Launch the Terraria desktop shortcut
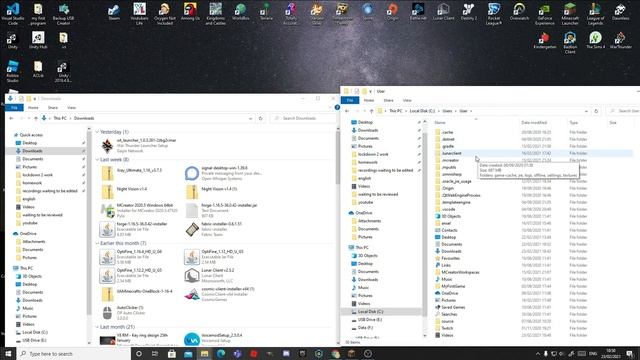 [x=266, y=12]
